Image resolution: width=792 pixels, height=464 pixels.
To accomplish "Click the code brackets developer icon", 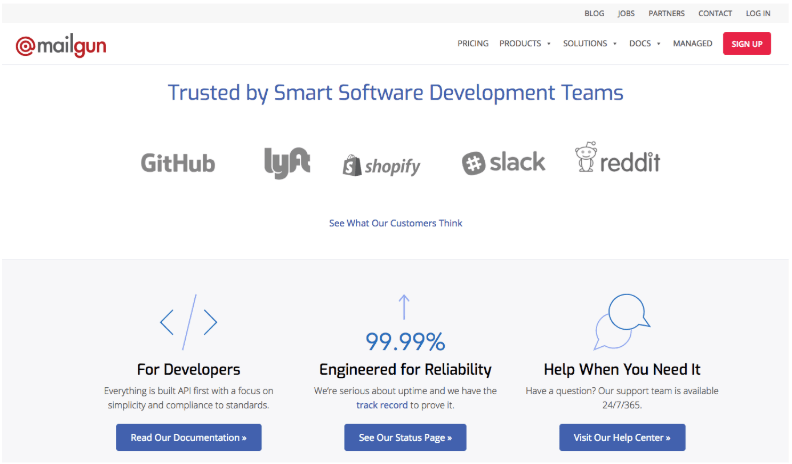I will [188, 322].
